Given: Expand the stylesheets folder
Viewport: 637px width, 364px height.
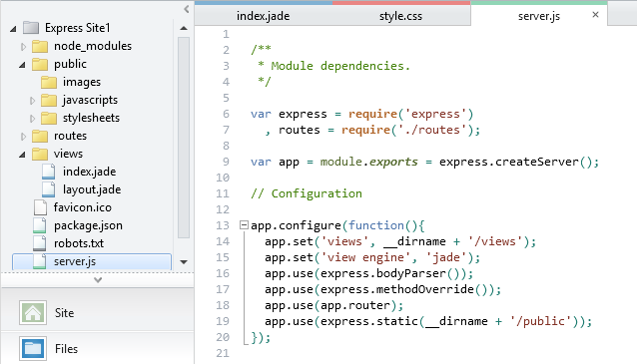Looking at the screenshot, I should 32,118.
